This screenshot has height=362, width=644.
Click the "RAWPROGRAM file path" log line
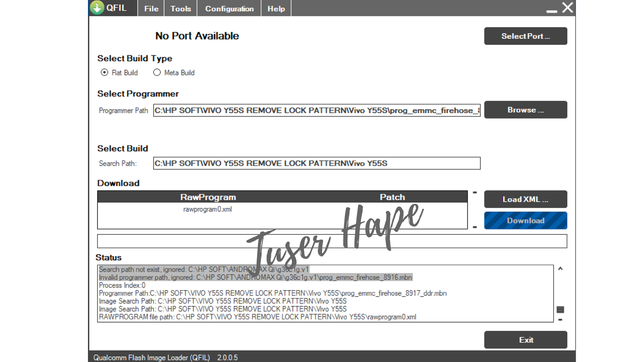coord(258,317)
